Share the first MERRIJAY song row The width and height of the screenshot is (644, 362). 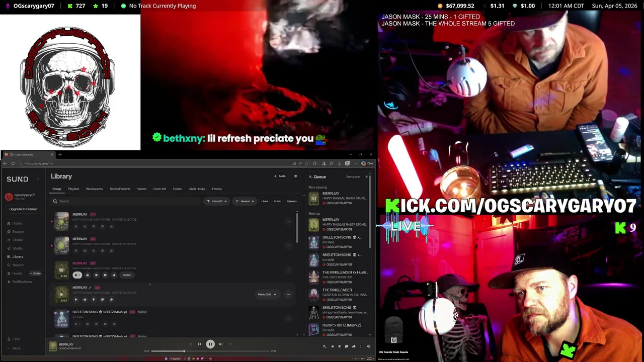[x=111, y=226]
